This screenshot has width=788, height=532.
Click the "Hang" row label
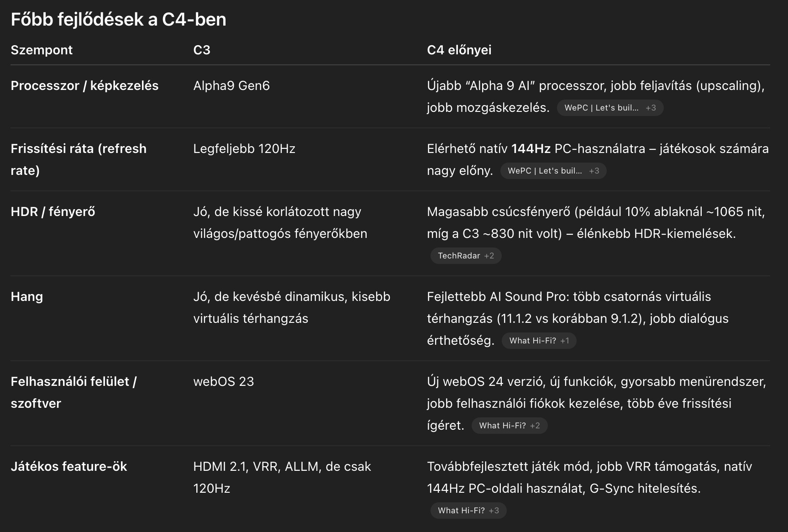click(x=26, y=296)
